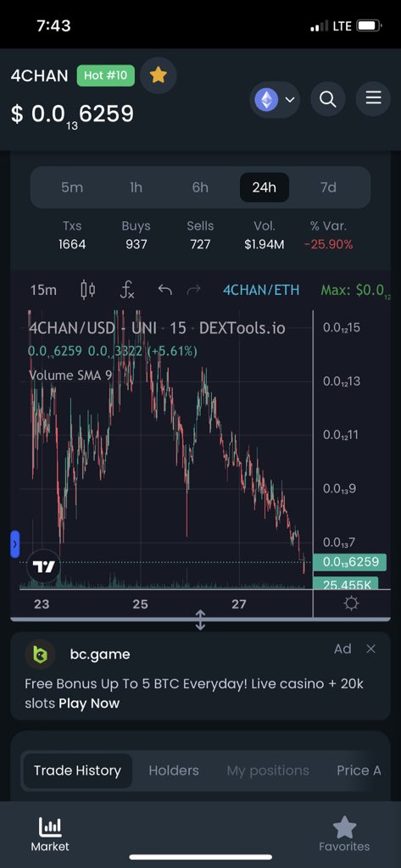
Task: Click date label 25 on time axis
Action: tap(140, 604)
